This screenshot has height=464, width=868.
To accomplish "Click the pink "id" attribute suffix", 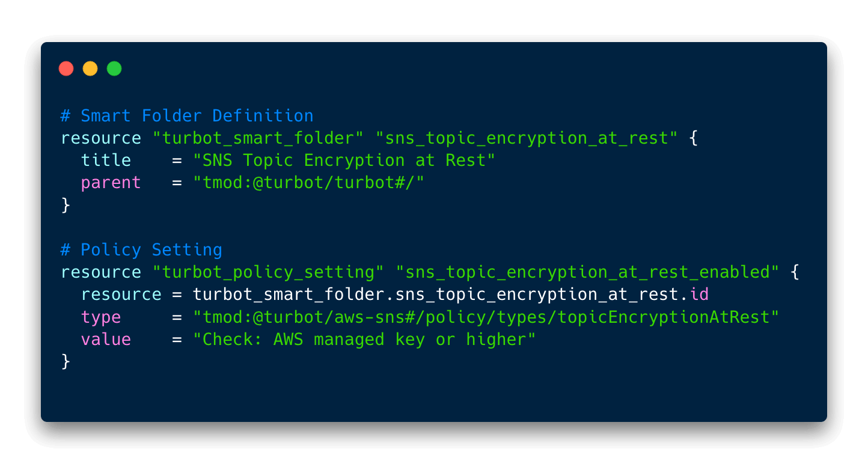I will (x=700, y=294).
